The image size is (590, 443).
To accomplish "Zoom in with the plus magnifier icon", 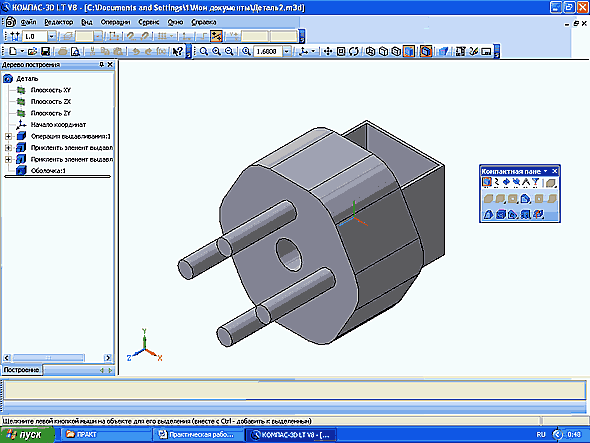I will [x=216, y=51].
